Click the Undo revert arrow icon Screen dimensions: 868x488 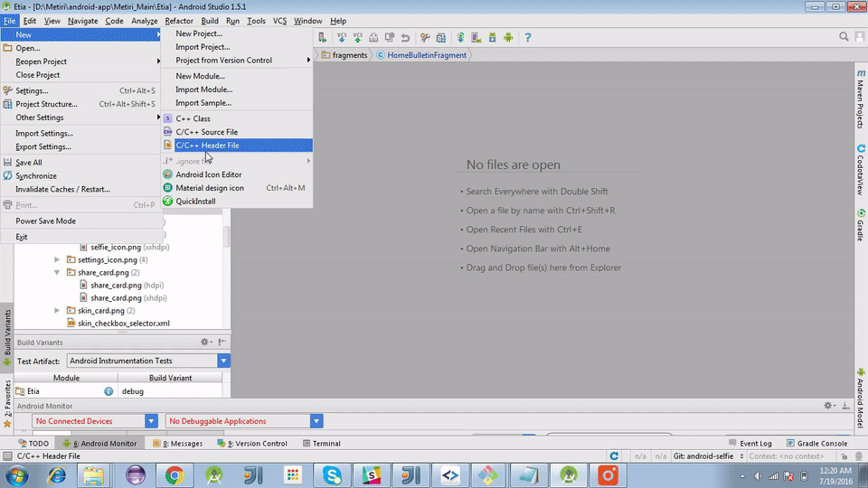click(x=405, y=38)
